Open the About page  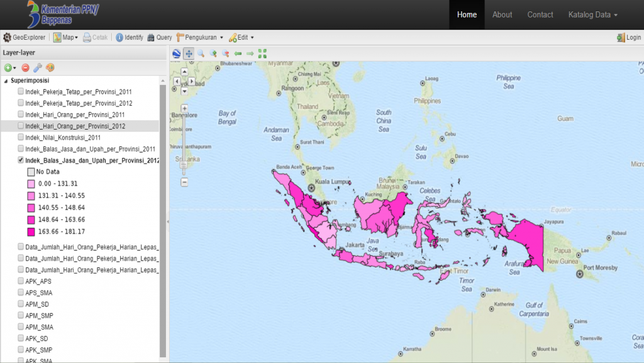(x=502, y=14)
